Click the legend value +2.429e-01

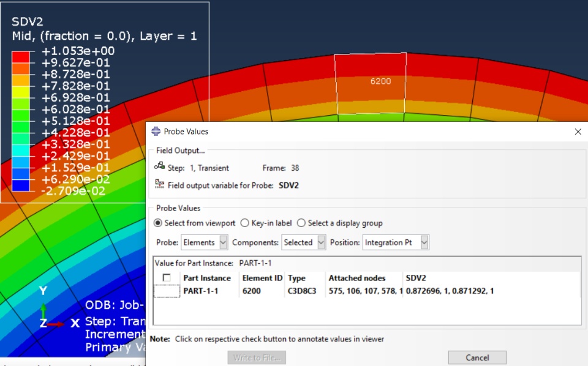(76, 156)
